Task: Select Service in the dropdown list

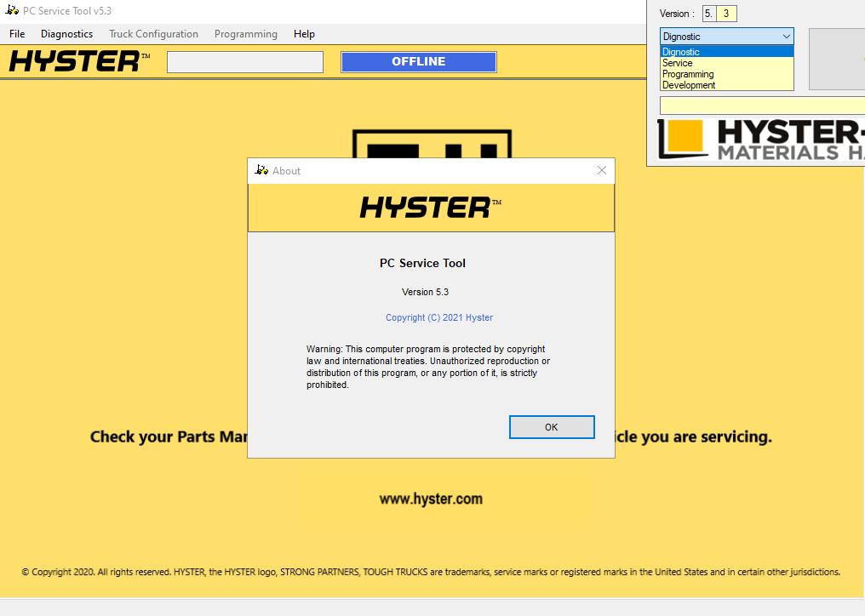Action: click(x=678, y=63)
